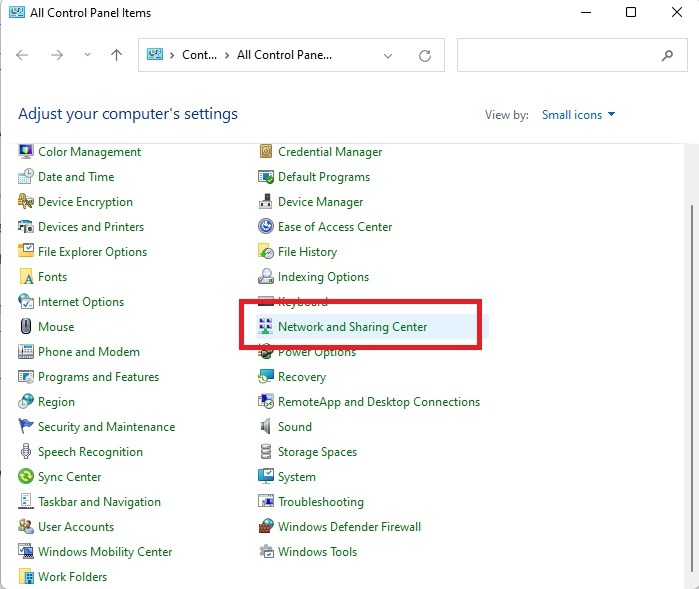699x589 pixels.
Task: Click the Network and Sharing Center icon
Action: pos(266,326)
